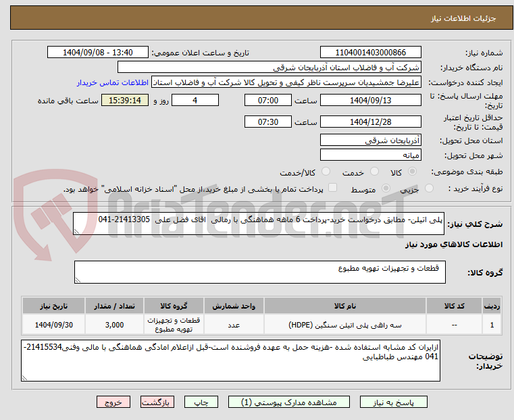Click the buyer organization name field
The height and width of the screenshot is (420, 514).
tap(269, 68)
